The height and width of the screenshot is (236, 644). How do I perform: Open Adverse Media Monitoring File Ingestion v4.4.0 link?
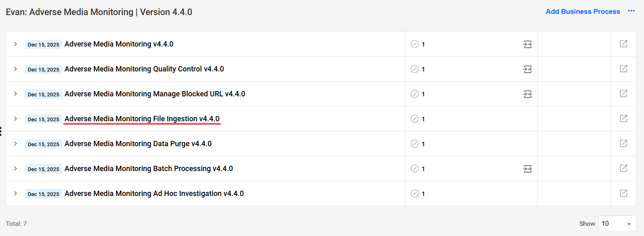pos(142,119)
